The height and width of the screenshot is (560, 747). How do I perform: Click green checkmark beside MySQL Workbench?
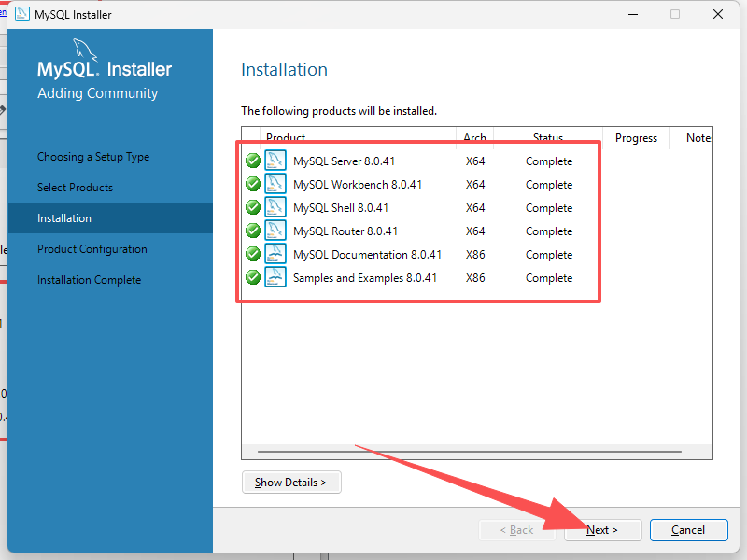point(253,184)
